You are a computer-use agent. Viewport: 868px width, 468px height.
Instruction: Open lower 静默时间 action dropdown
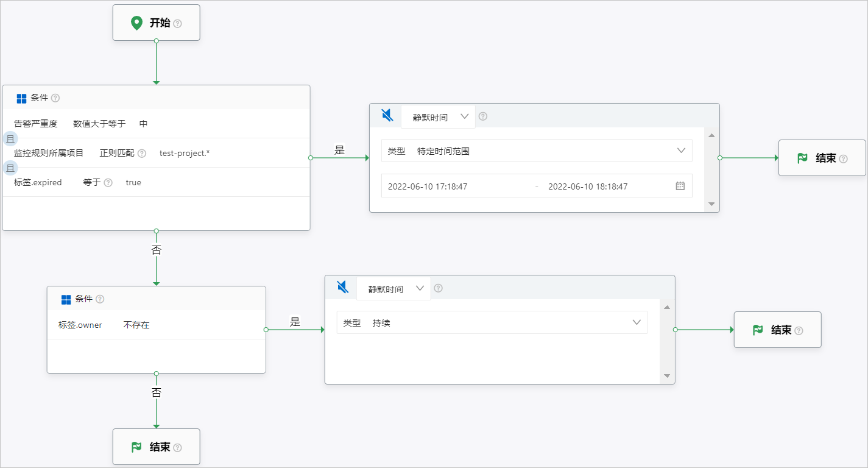click(x=393, y=288)
